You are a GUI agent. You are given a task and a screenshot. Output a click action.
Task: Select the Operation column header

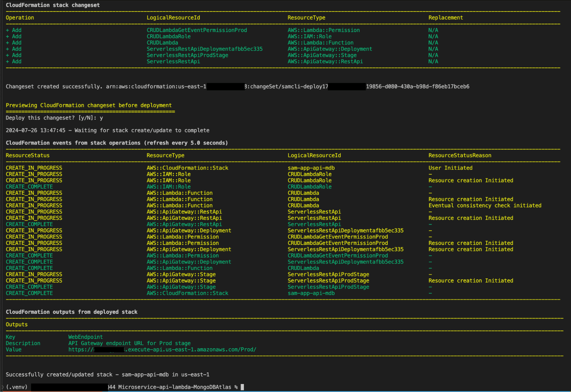(x=19, y=17)
